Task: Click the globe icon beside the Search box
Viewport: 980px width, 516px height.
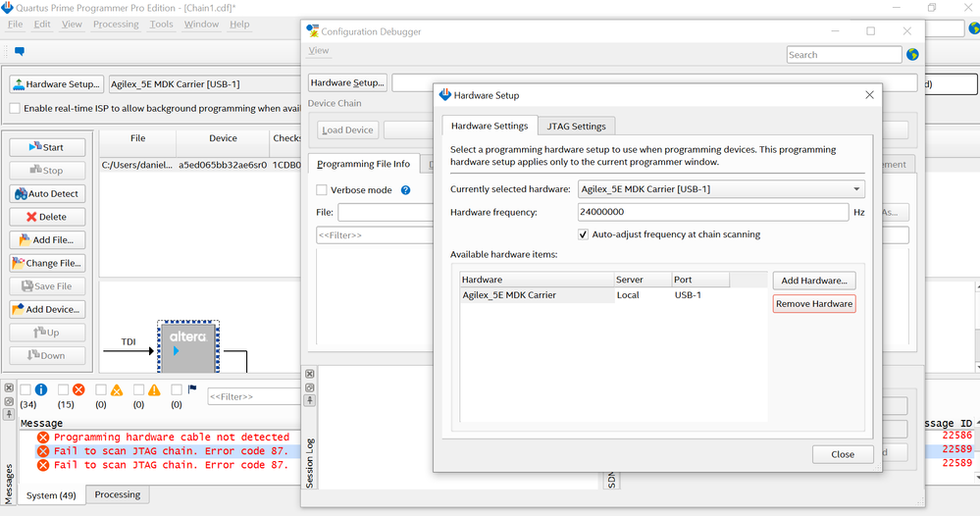Action: point(912,55)
